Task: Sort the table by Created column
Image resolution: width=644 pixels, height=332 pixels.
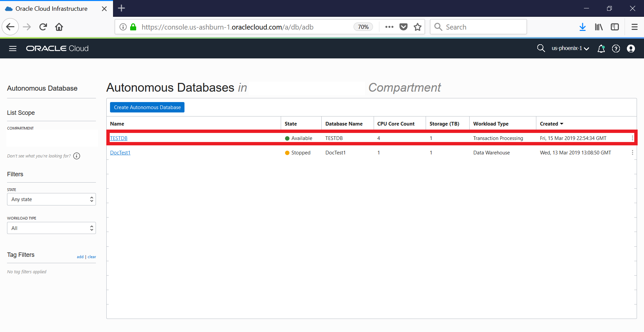Action: click(x=551, y=124)
